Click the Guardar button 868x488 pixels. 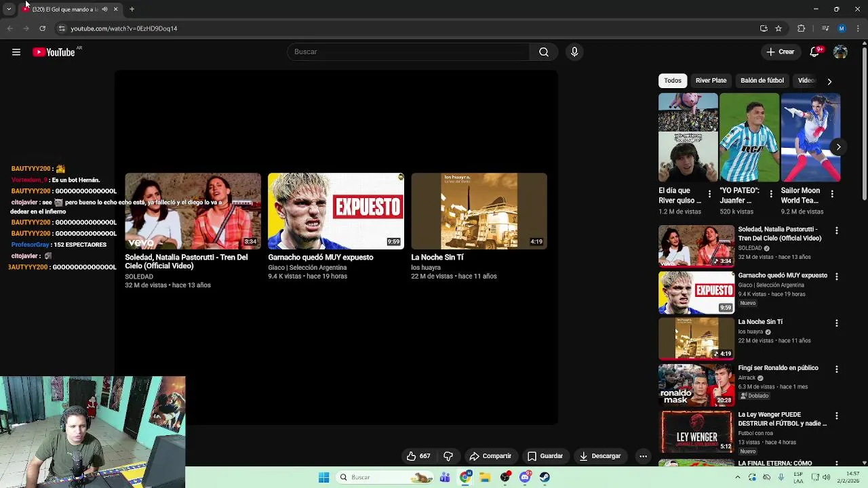[545, 456]
